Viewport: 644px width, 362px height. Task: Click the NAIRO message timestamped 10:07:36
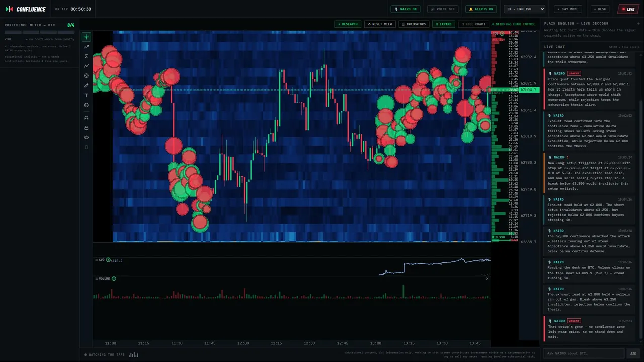[589, 299]
